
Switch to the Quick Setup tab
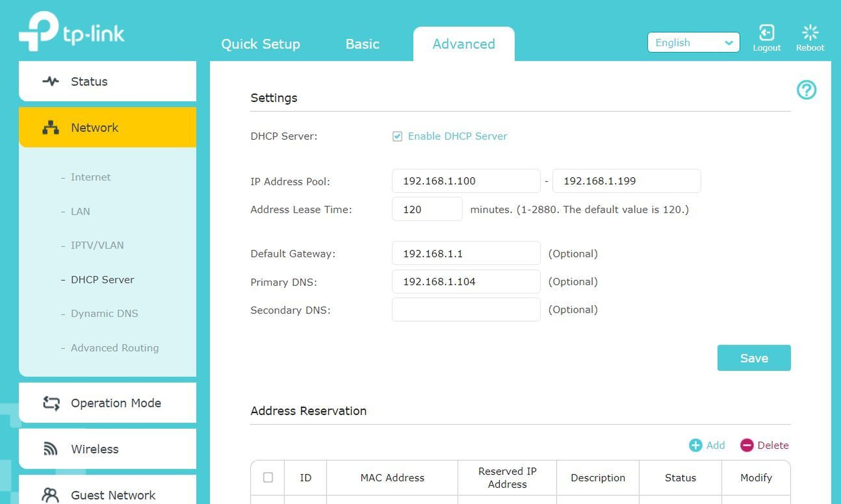261,44
